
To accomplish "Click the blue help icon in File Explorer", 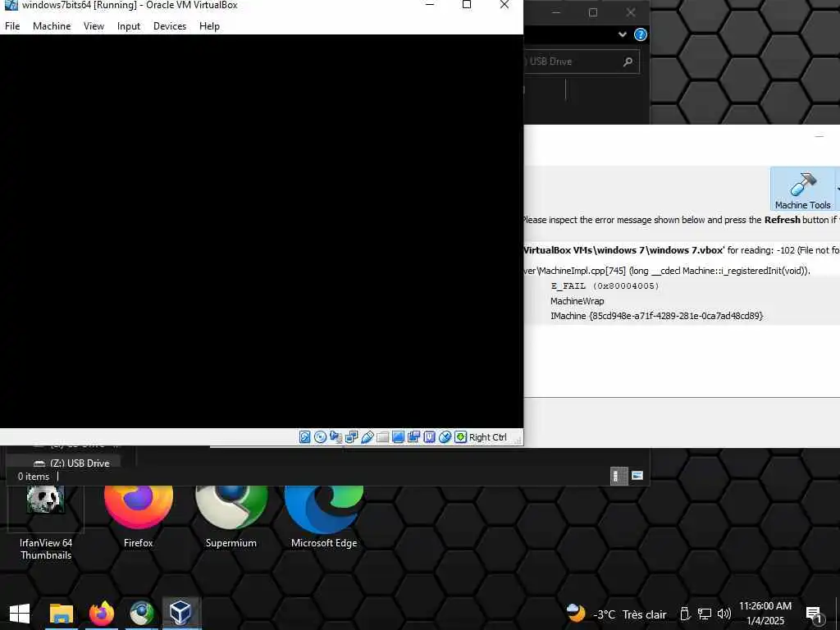I will pos(640,34).
